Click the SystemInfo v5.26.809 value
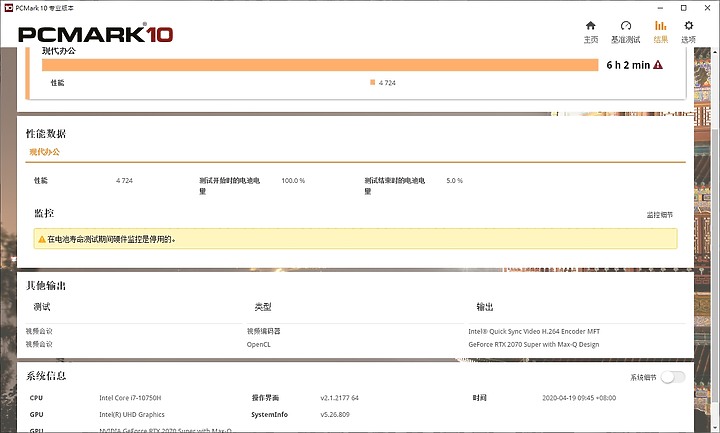The width and height of the screenshot is (720, 433). coord(335,414)
